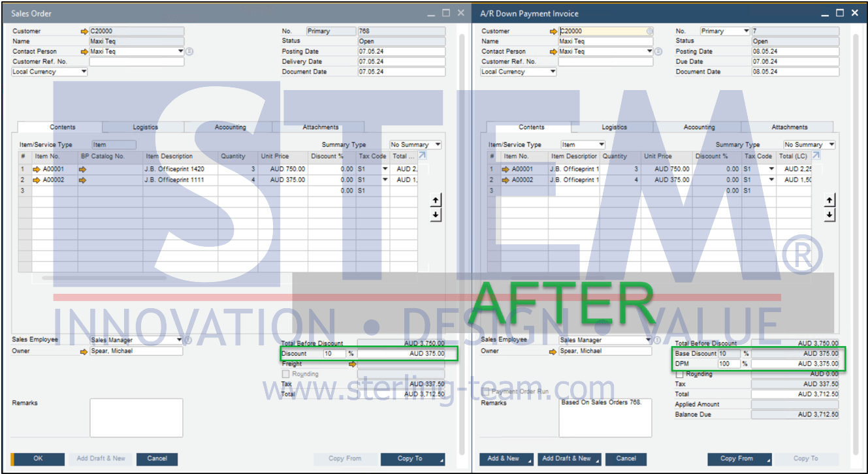Click OK button in Sales Order
Image resolution: width=868 pixels, height=474 pixels.
tap(38, 458)
